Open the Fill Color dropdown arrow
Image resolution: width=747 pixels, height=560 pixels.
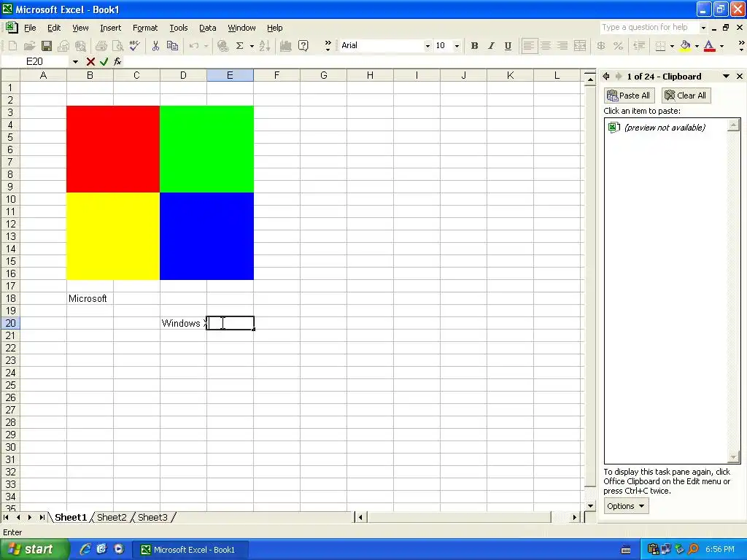697,46
